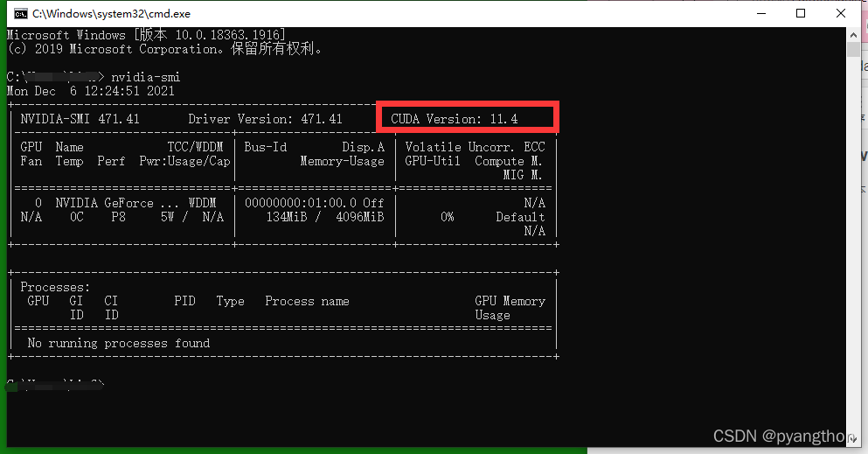Click the Driver Version: 471.41 text
Screen dimensions: 868x454
point(265,119)
